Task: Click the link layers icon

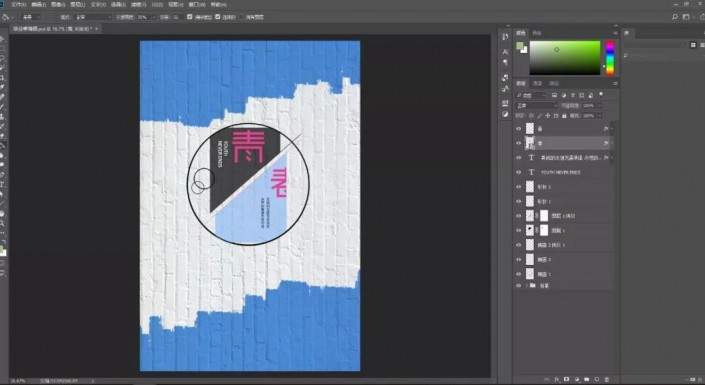Action: coord(547,380)
